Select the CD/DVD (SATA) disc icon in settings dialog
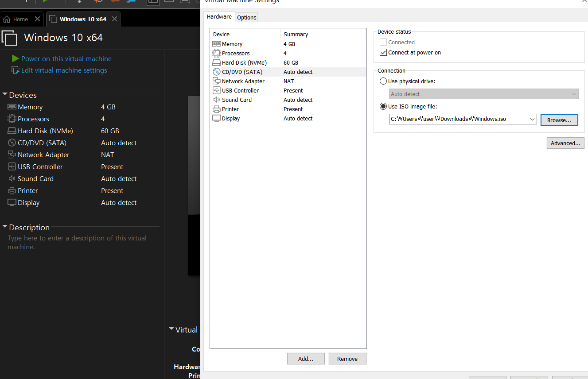The width and height of the screenshot is (588, 379). coord(216,72)
